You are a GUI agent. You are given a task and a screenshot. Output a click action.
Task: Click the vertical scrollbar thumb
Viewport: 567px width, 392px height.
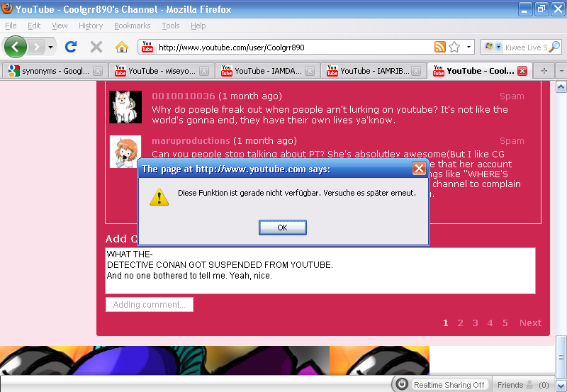point(561,357)
